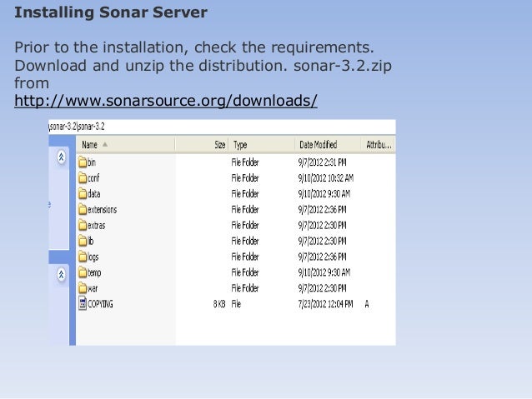This screenshot has height=399, width=532.
Task: Click the 'A' attribute of COPYING
Action: [367, 304]
